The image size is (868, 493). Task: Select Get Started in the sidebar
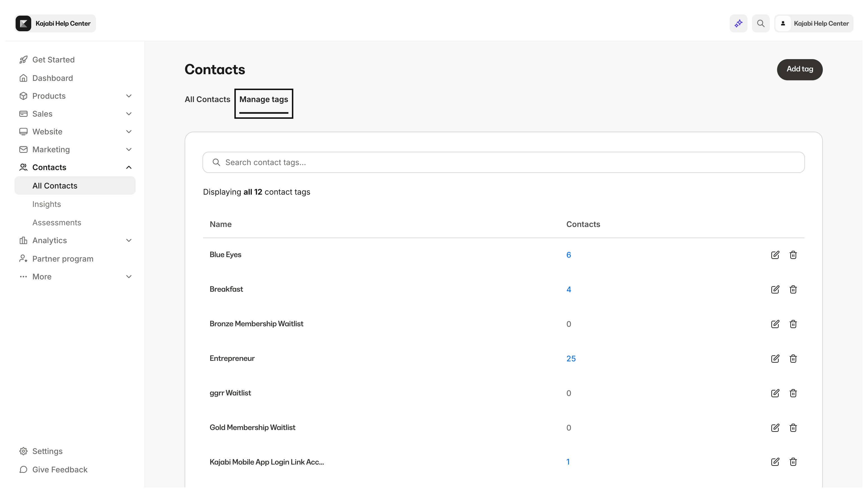(54, 60)
